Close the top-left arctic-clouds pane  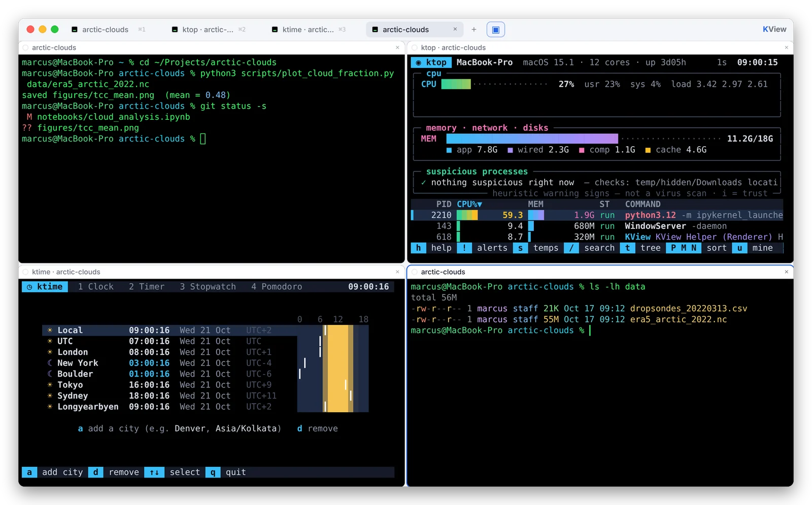(x=397, y=48)
